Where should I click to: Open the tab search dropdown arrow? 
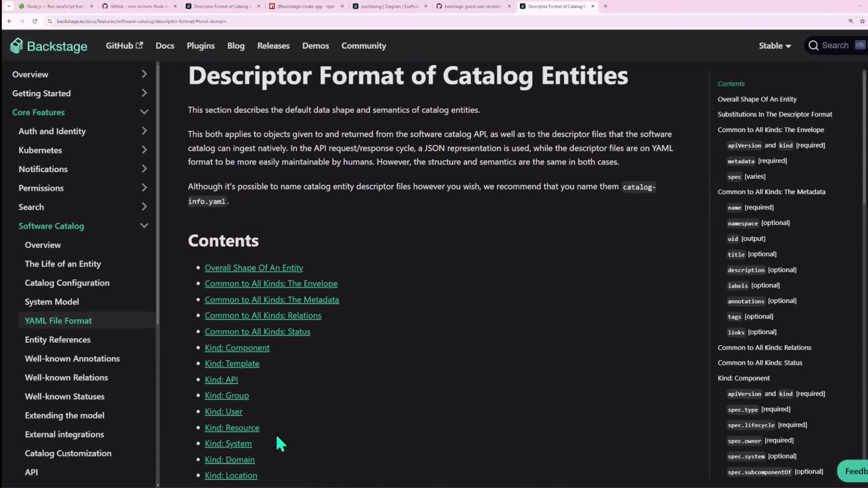pos(9,6)
